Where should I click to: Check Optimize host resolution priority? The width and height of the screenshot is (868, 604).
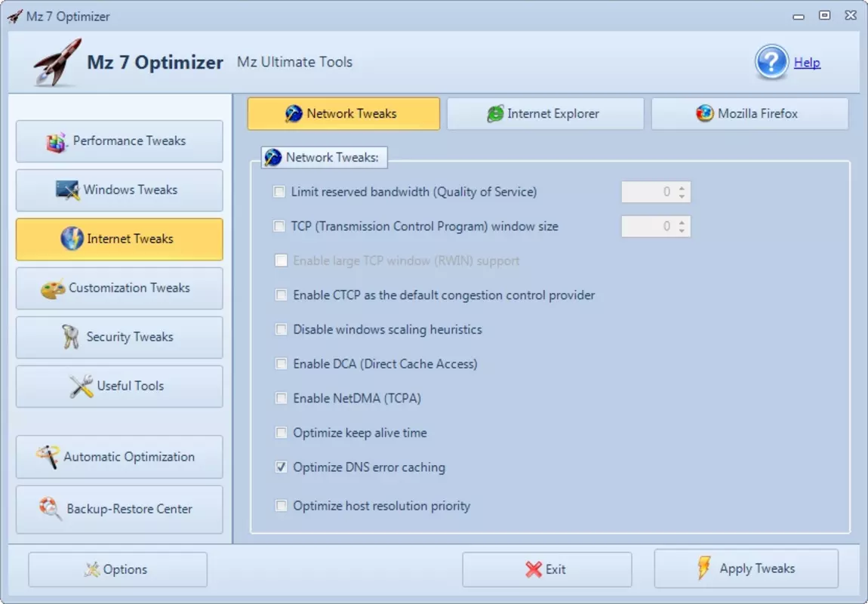[282, 505]
